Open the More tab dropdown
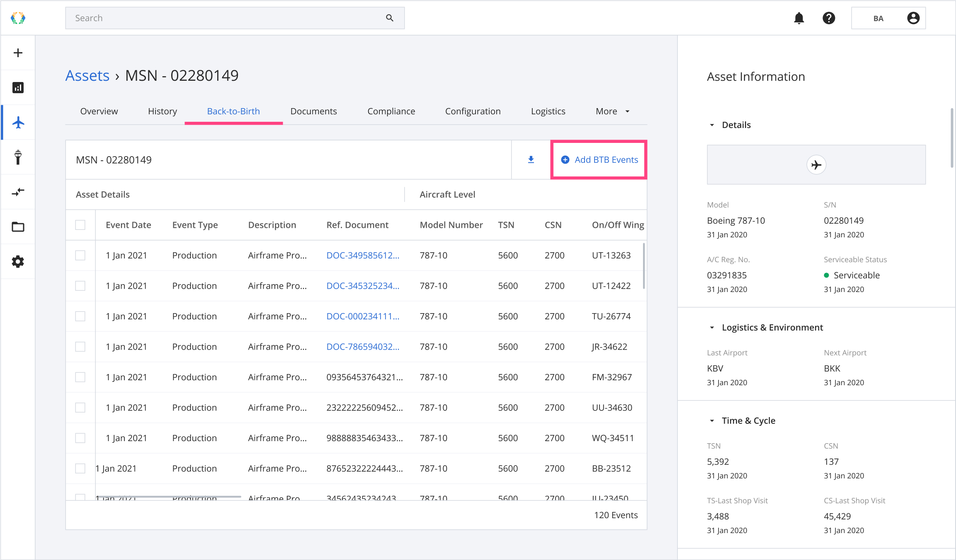Screen dimensions: 956x560 tap(612, 111)
